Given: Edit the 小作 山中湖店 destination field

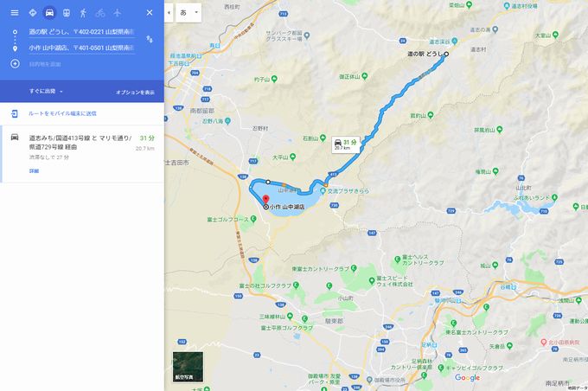Looking at the screenshot, I should coord(82,48).
